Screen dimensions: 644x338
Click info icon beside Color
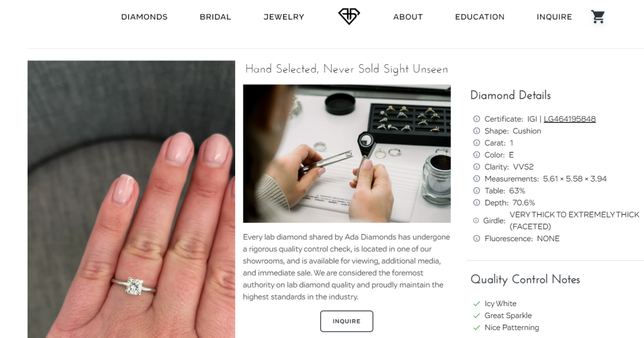(x=477, y=155)
